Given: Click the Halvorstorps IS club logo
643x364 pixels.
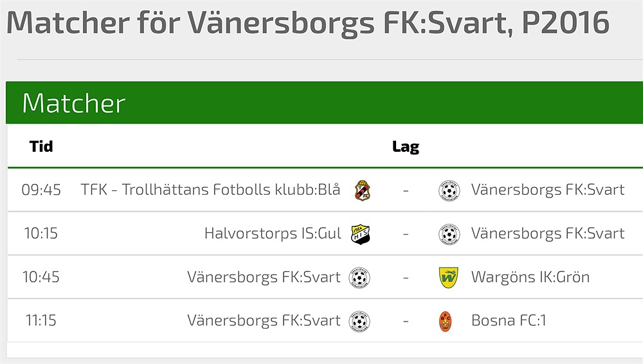Looking at the screenshot, I should tap(361, 234).
